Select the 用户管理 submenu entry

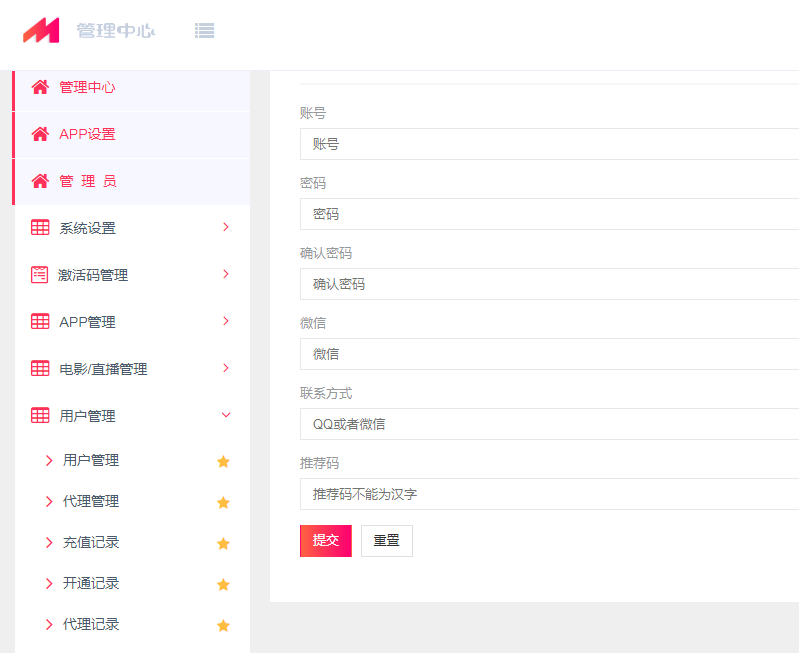coord(91,460)
